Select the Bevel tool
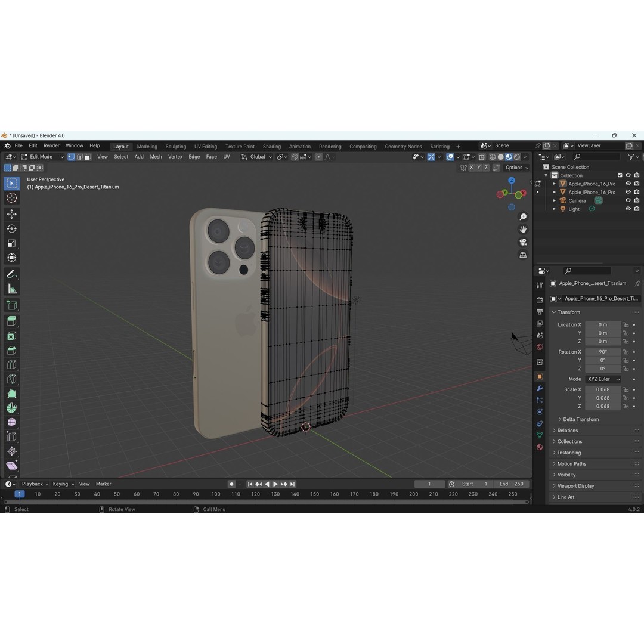 tap(11, 350)
